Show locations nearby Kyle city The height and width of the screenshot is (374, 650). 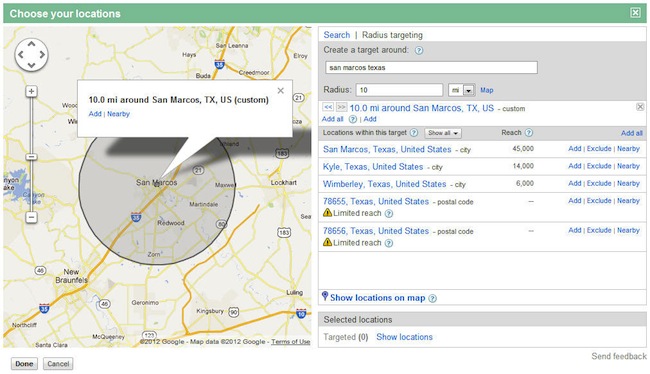628,166
